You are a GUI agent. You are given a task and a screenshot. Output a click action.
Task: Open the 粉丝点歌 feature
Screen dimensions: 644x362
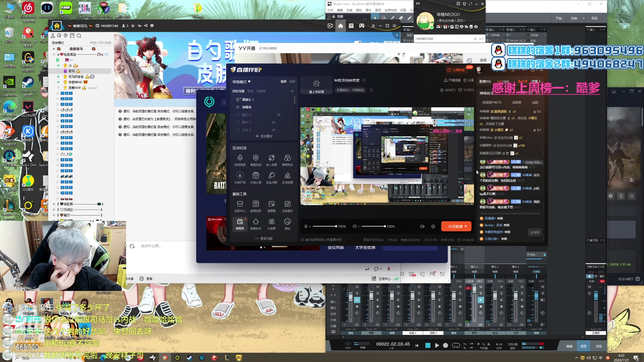(x=272, y=178)
